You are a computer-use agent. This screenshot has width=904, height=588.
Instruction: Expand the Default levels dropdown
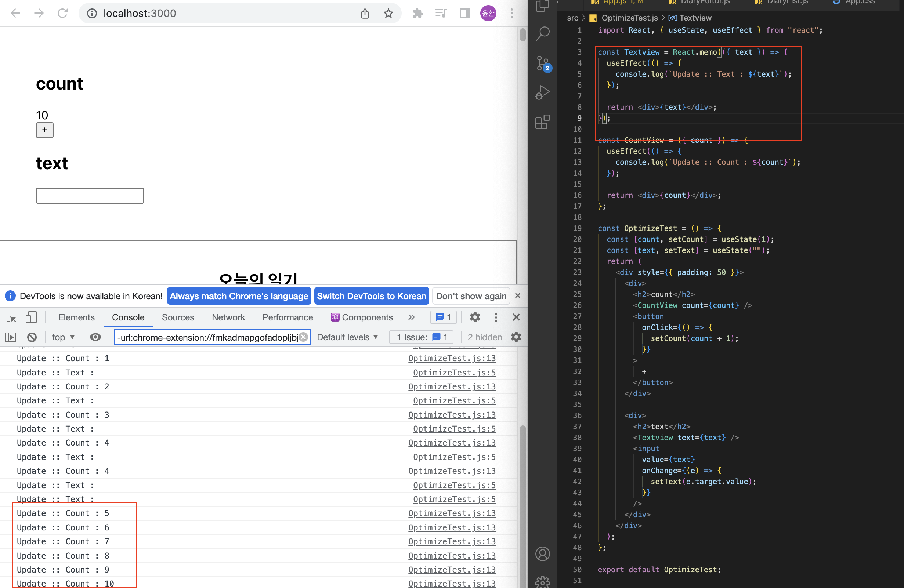[347, 337]
